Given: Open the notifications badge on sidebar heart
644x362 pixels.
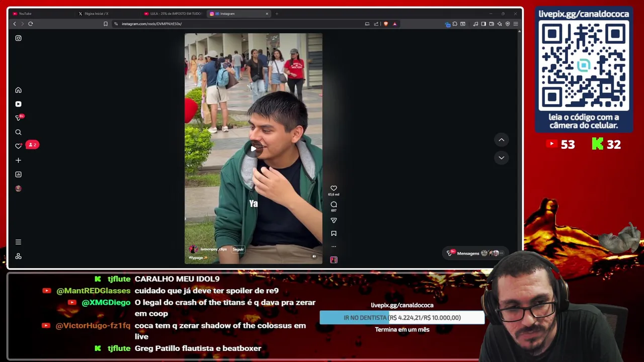Looking at the screenshot, I should (32, 145).
